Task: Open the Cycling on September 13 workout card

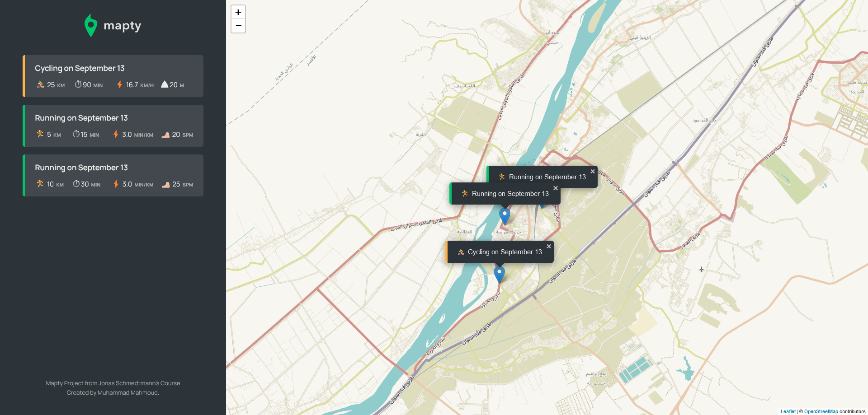Action: coord(113,76)
